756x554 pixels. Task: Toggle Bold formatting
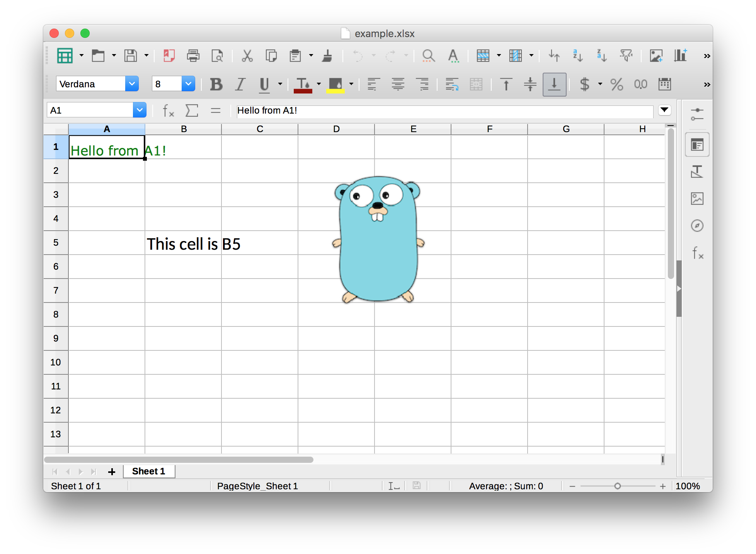(216, 84)
